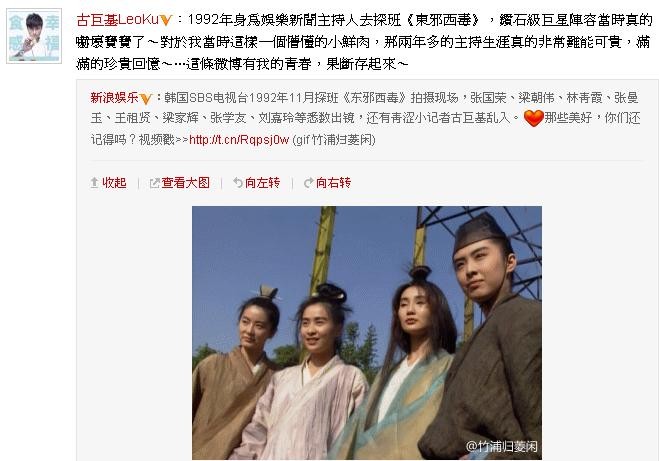Click the expanded costume photo

coord(367,333)
